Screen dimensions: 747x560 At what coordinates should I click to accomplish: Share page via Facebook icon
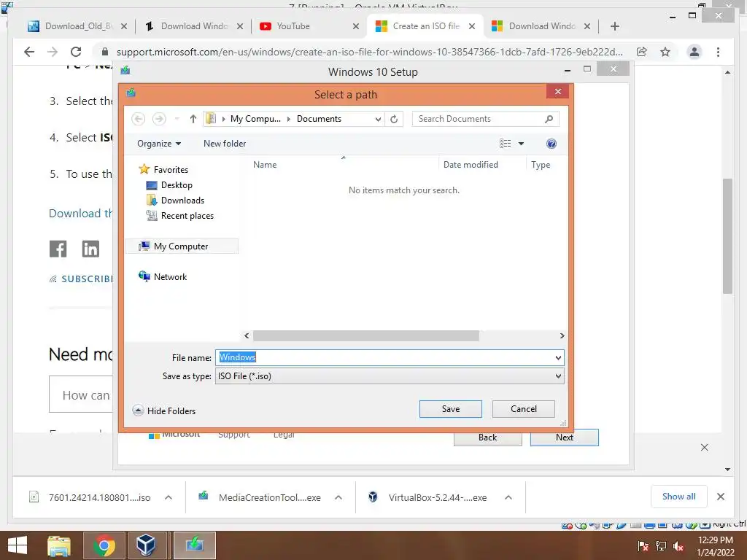click(58, 249)
